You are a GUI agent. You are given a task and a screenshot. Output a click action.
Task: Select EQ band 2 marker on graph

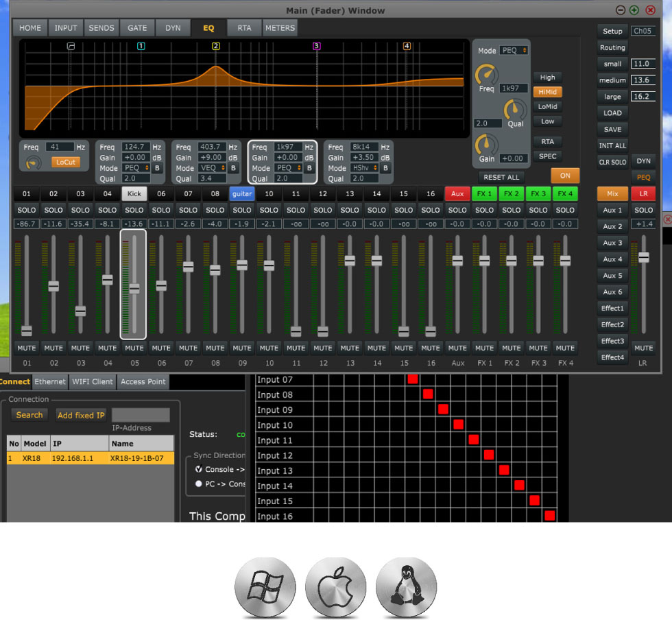click(x=216, y=47)
